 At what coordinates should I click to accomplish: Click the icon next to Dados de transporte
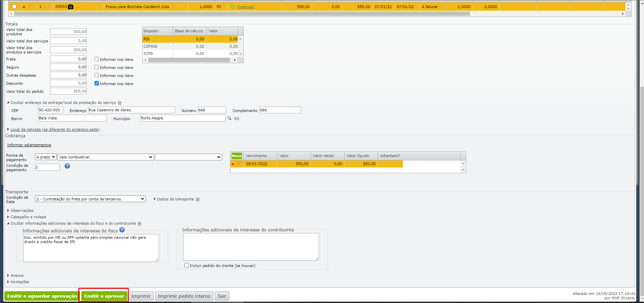(x=198, y=199)
